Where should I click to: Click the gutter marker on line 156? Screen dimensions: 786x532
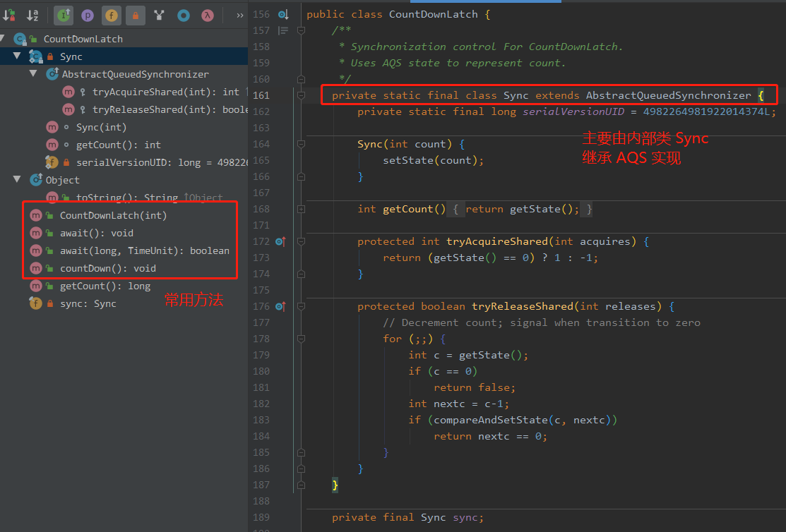click(x=282, y=14)
